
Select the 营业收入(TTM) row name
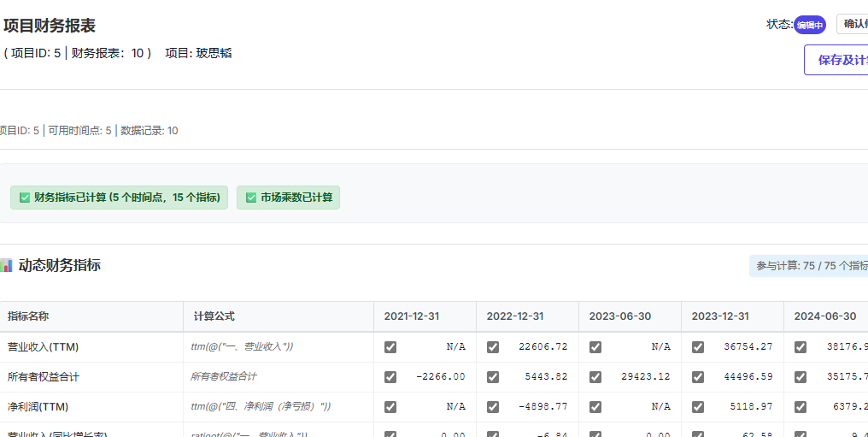pos(44,347)
